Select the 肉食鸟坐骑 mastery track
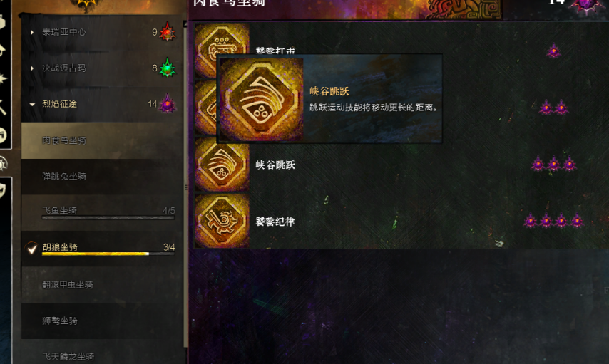609x364 pixels. (x=102, y=140)
